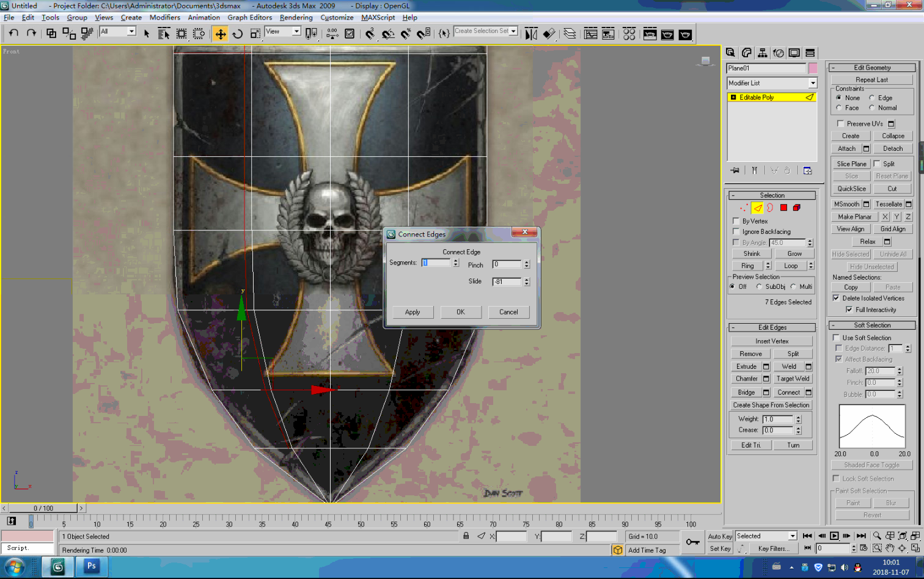This screenshot has height=579, width=924.
Task: Open the Graph Editors menu
Action: tap(249, 18)
